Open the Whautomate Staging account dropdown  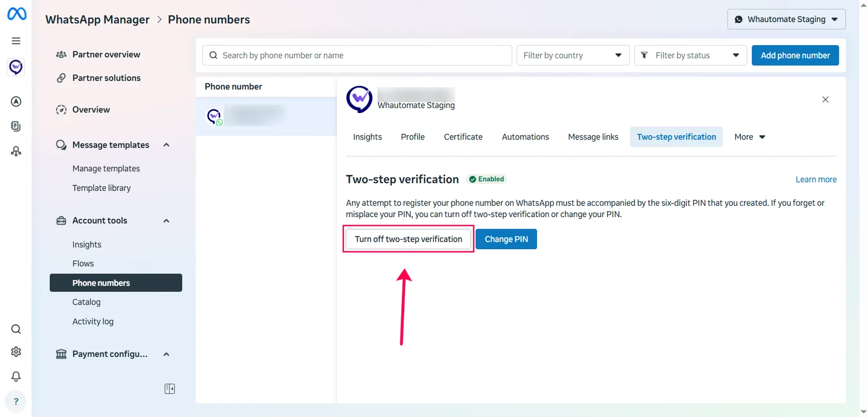coord(786,19)
